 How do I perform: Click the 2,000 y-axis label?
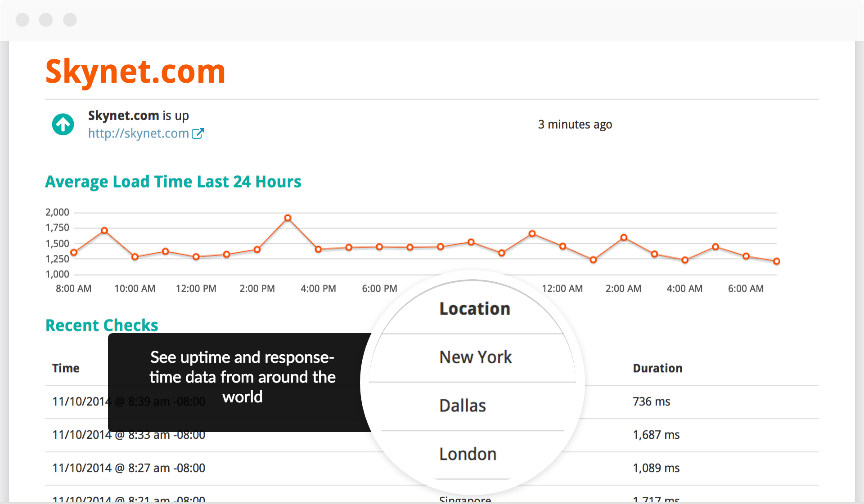(57, 212)
